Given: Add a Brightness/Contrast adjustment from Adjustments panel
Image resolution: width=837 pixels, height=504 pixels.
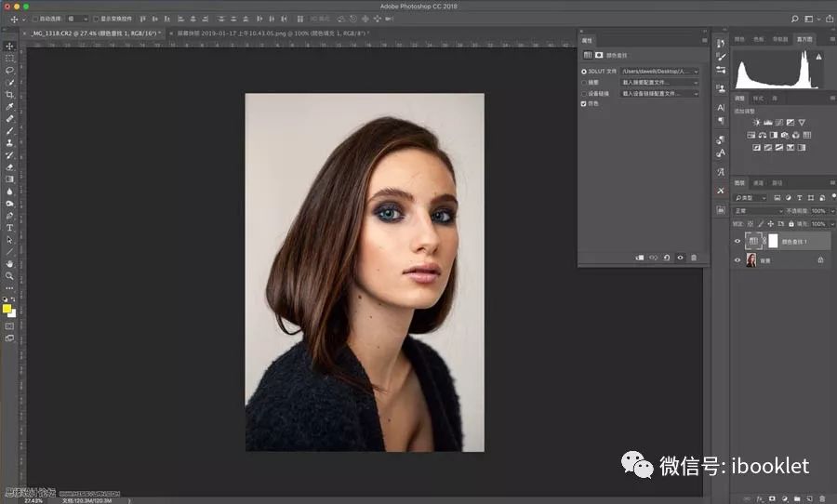Looking at the screenshot, I should coord(756,123).
